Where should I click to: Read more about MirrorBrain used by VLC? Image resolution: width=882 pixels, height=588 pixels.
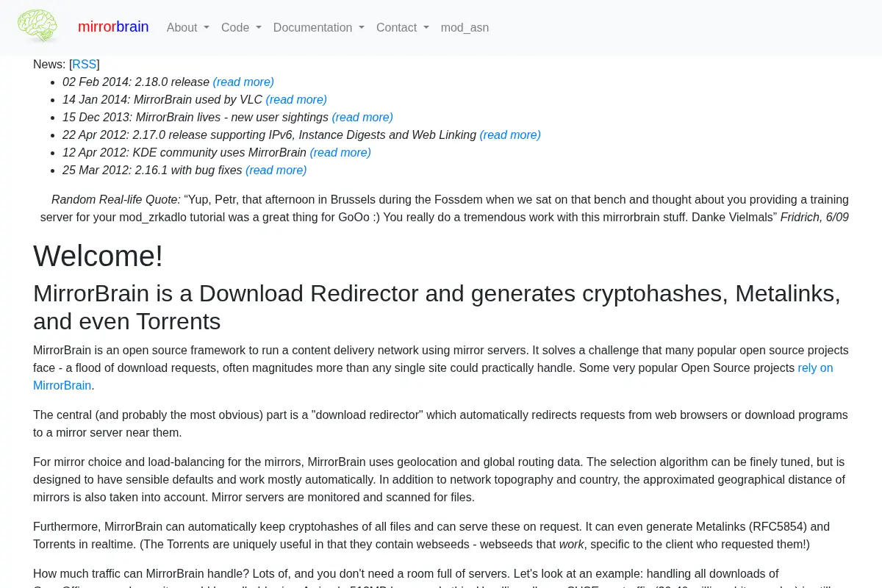(x=296, y=99)
